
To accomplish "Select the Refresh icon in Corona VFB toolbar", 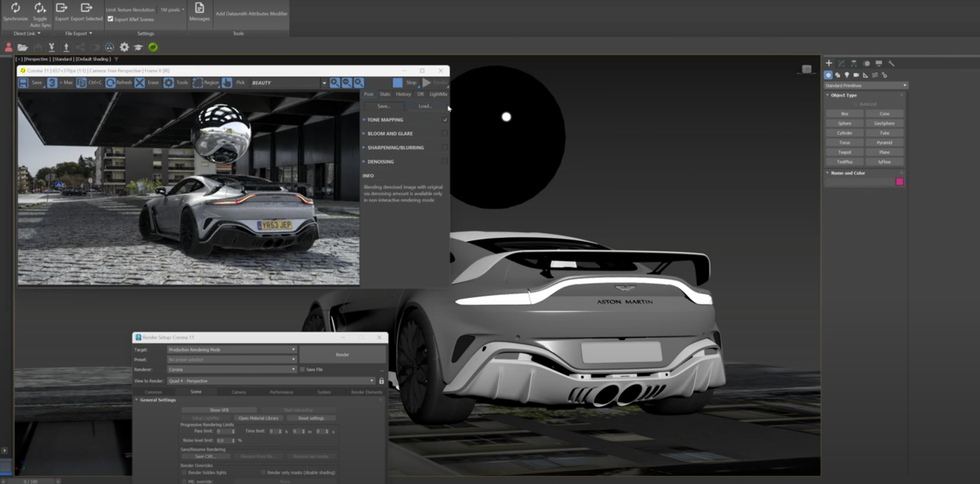I will pos(111,83).
